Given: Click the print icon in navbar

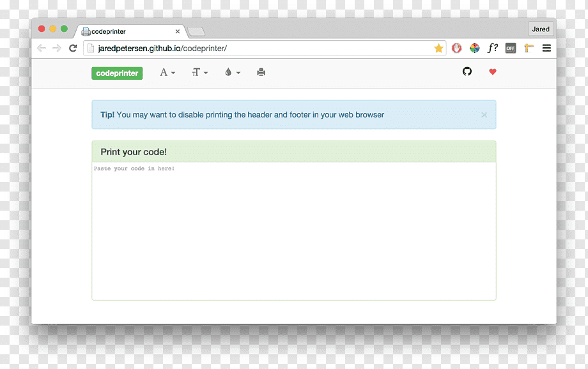Looking at the screenshot, I should [261, 72].
